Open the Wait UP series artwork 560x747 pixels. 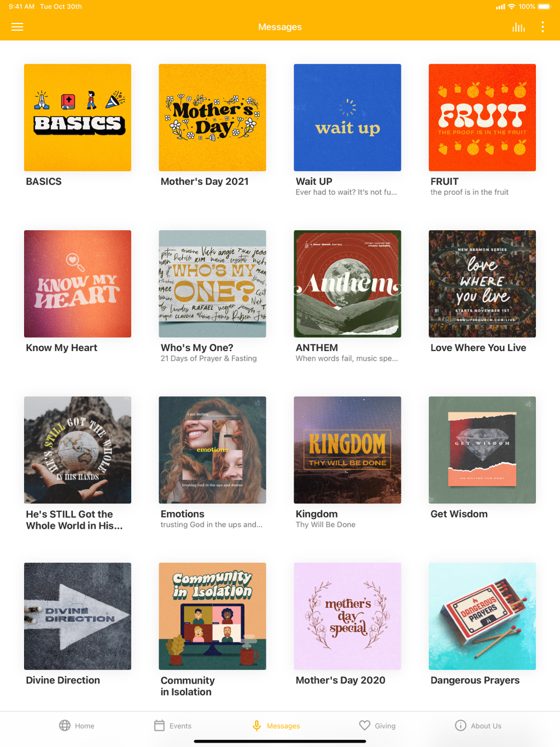click(x=347, y=118)
